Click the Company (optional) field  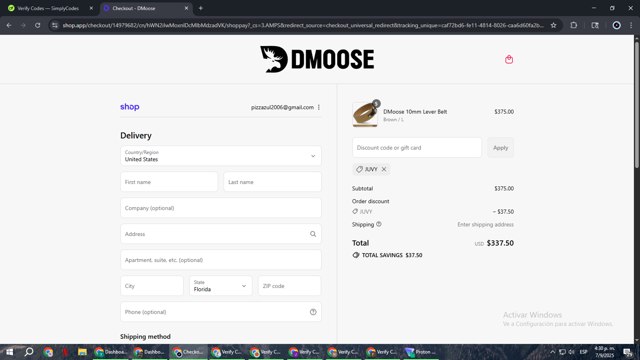coord(221,208)
